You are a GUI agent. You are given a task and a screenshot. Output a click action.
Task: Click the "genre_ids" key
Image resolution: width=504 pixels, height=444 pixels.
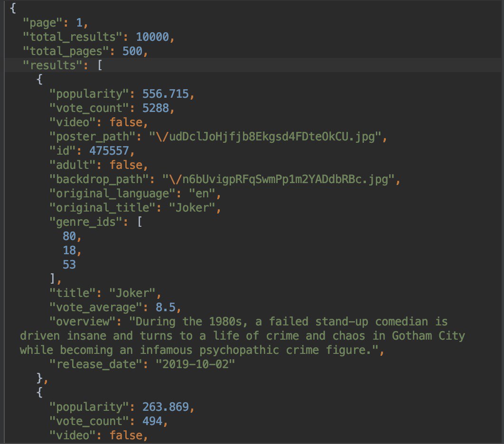(x=86, y=222)
